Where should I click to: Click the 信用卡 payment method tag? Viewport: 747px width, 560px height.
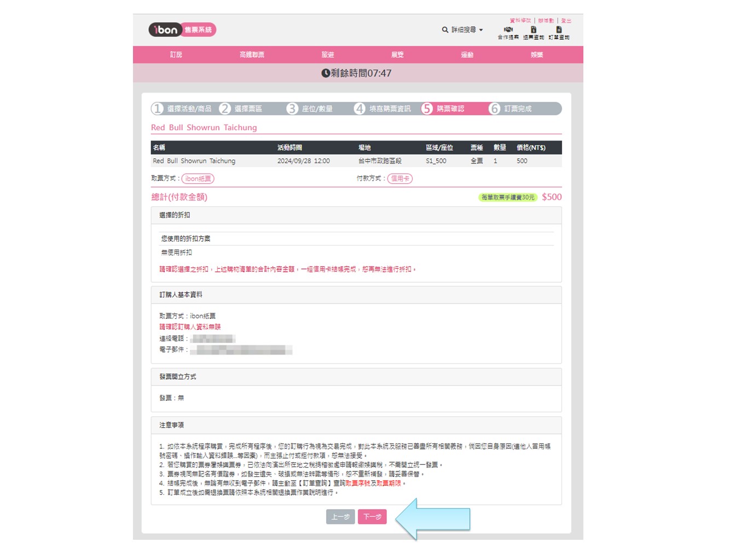400,178
